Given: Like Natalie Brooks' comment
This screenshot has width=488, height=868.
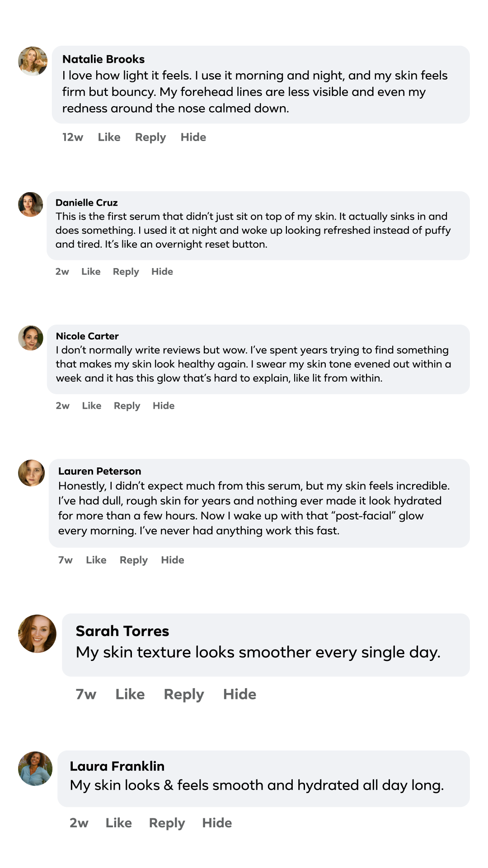Looking at the screenshot, I should [109, 137].
